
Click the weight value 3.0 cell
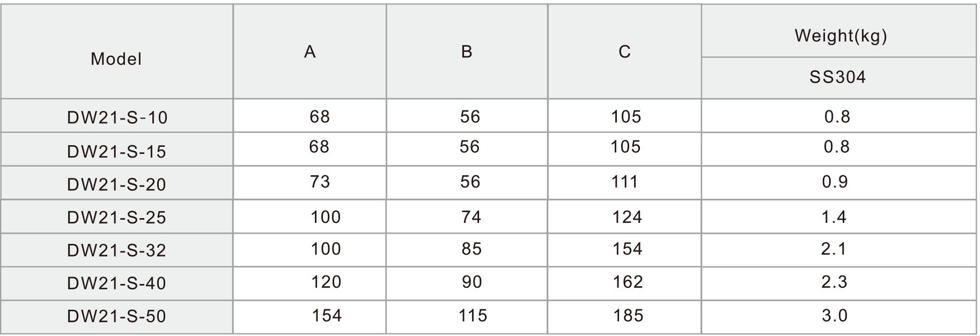point(839,317)
